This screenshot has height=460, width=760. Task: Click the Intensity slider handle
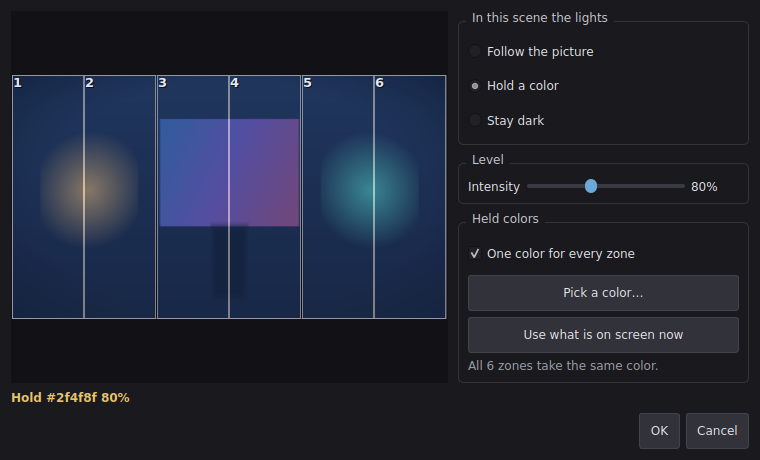pos(591,186)
